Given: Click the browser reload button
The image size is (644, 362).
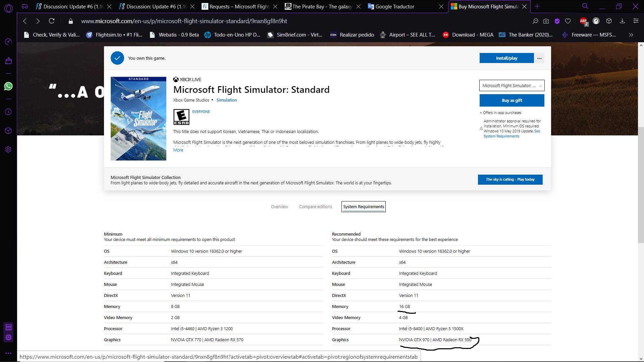Looking at the screenshot, I should [52, 21].
